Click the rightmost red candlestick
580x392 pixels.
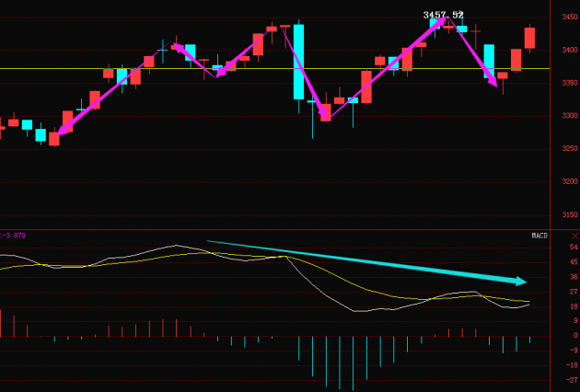click(x=530, y=38)
